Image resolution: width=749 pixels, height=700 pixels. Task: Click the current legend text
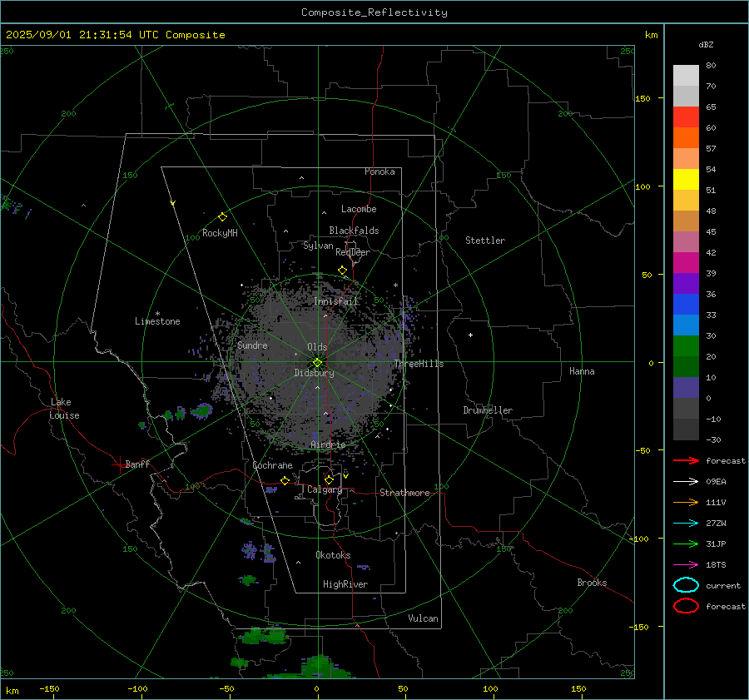(x=723, y=585)
